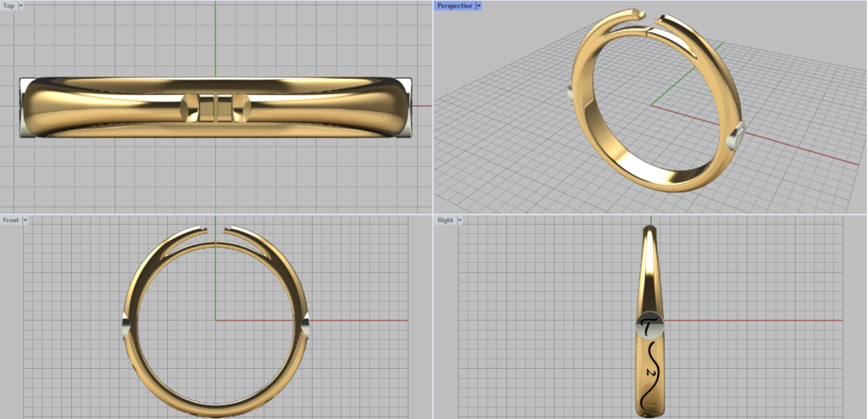868x419 pixels.
Task: Pick the left silver stud in Front view
Action: (x=125, y=322)
